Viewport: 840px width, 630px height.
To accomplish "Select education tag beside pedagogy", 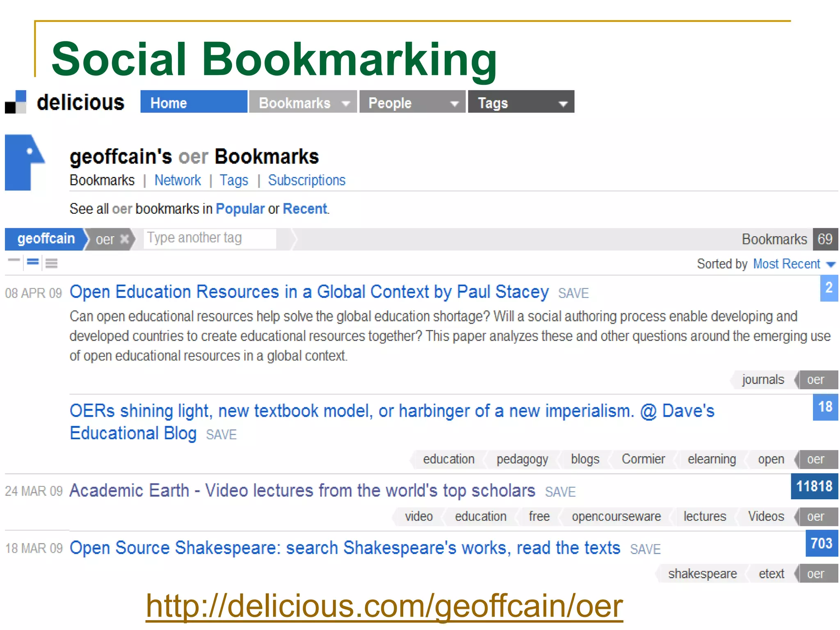I will (449, 459).
